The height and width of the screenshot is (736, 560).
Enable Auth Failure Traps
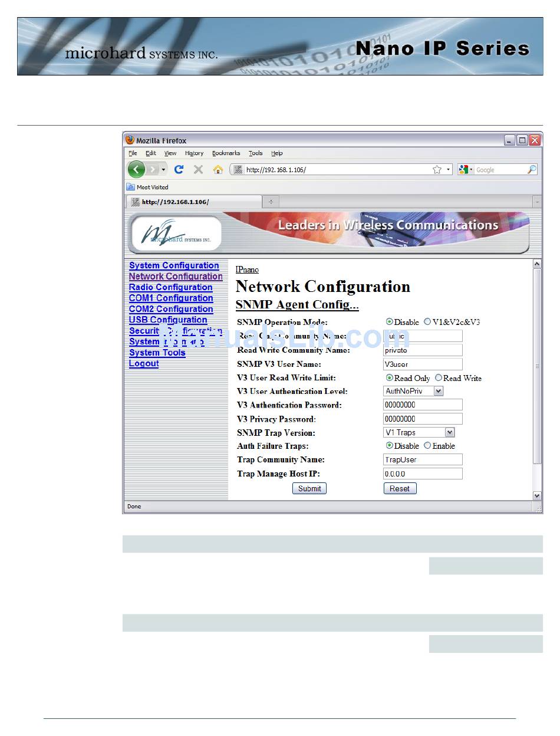click(x=427, y=446)
